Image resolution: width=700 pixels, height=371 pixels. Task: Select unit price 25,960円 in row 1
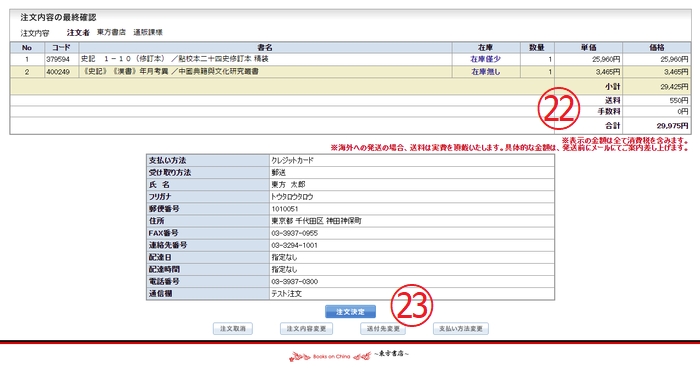[x=606, y=59]
